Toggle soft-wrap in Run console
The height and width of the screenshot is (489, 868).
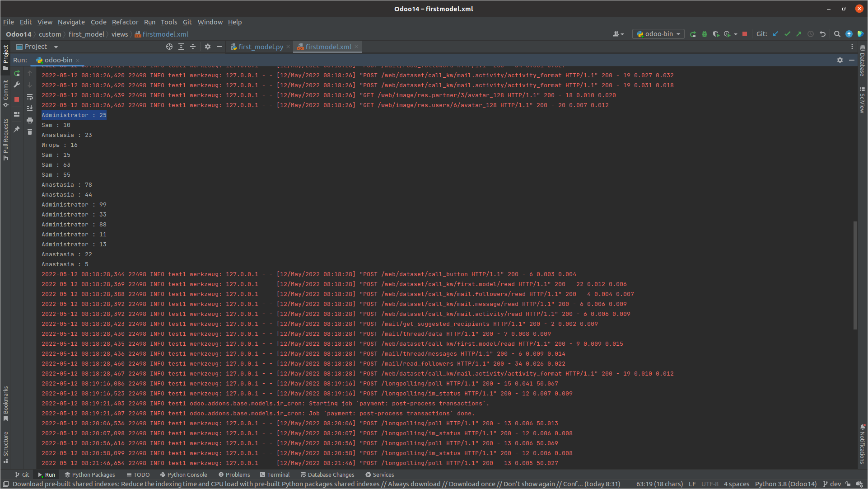(x=30, y=97)
